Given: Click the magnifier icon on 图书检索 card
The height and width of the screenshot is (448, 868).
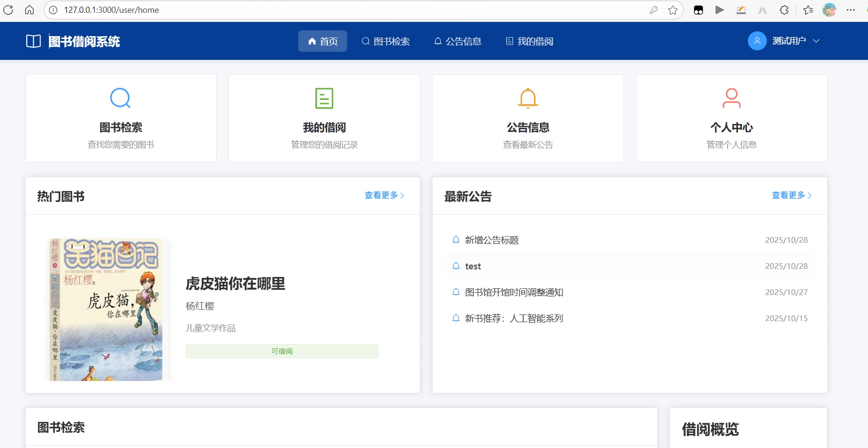Looking at the screenshot, I should click(120, 98).
